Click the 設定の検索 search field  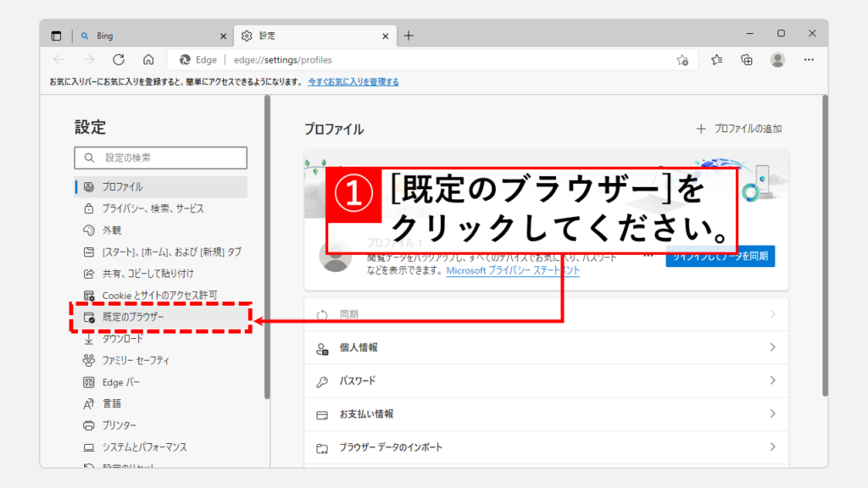coord(161,158)
